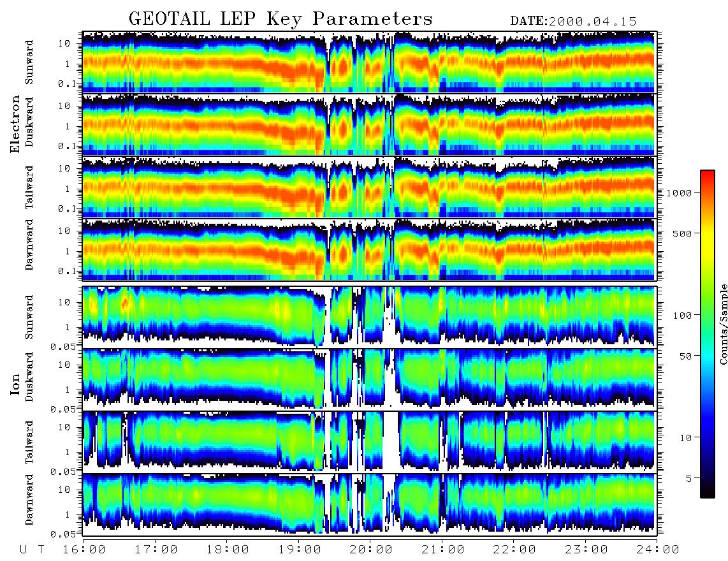Select the Electron Sunward axis label

pos(29,62)
